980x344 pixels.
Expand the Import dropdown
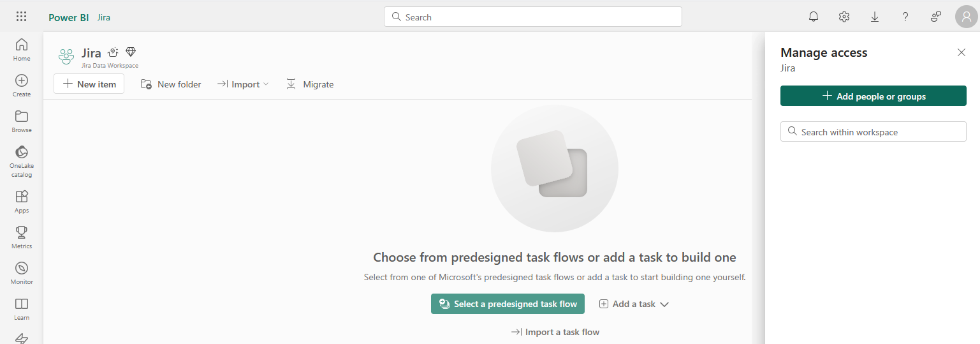pos(243,84)
